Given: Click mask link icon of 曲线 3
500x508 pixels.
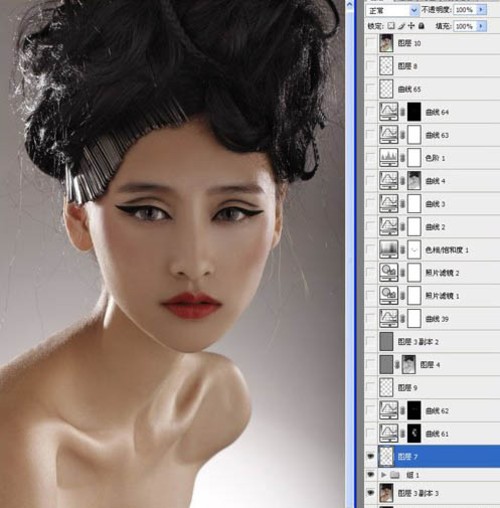Looking at the screenshot, I should click(403, 204).
